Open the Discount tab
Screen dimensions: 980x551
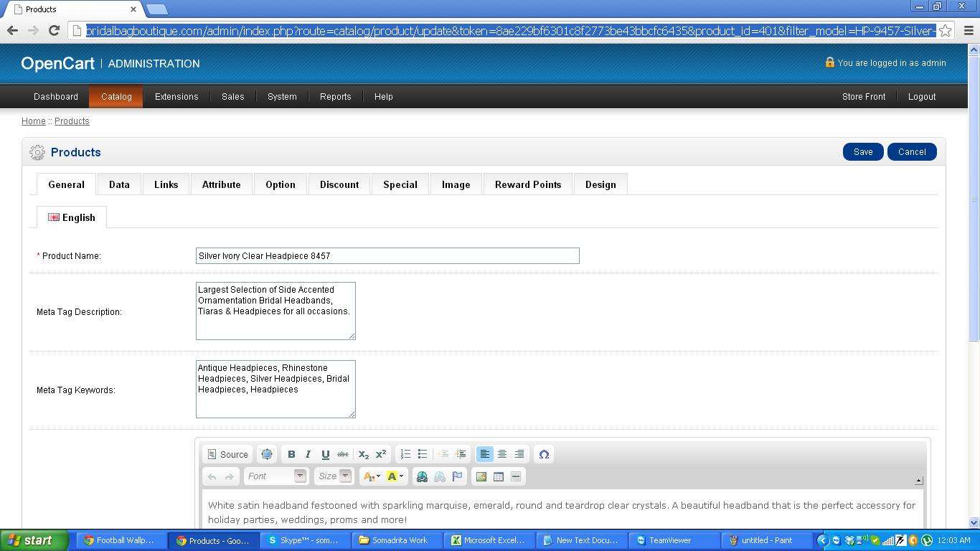(x=339, y=184)
